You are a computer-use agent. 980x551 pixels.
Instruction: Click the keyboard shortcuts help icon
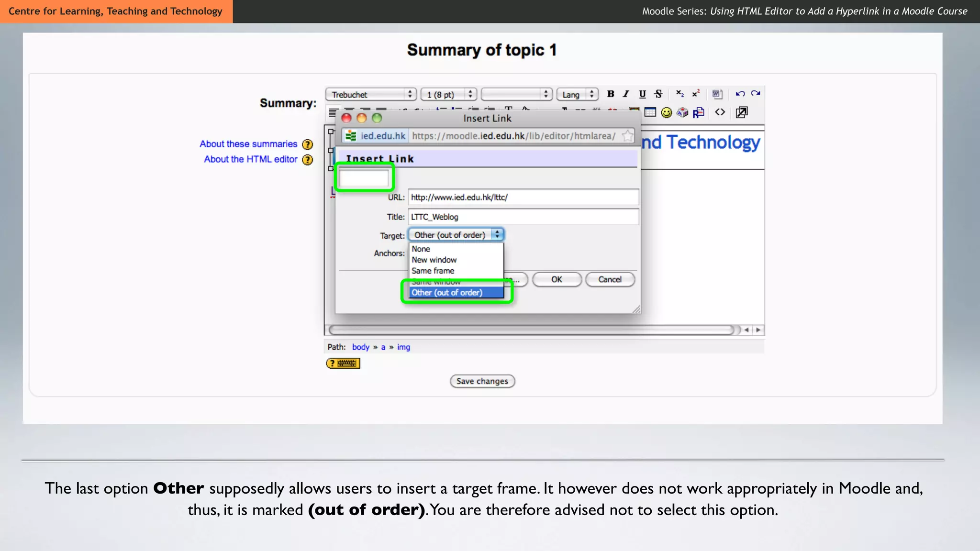tap(343, 364)
